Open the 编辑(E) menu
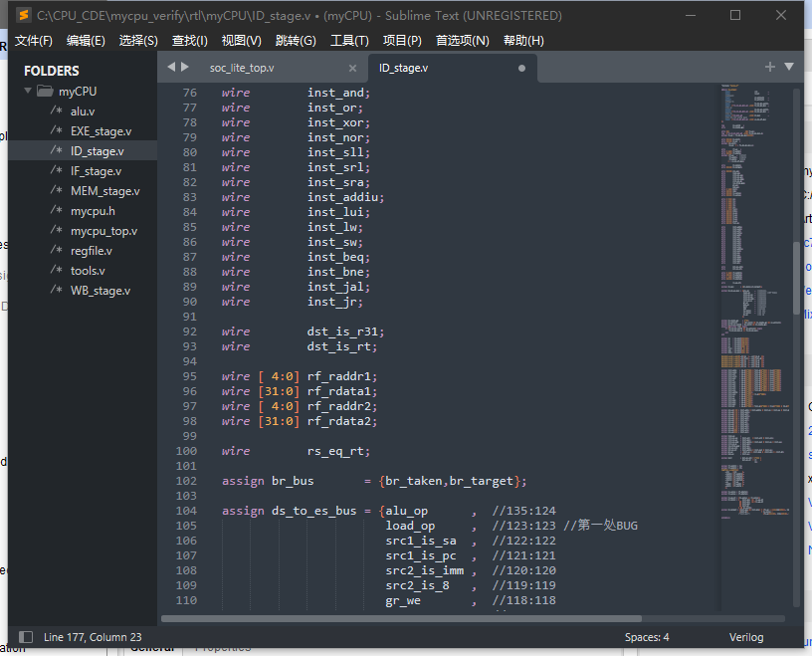 coord(86,41)
